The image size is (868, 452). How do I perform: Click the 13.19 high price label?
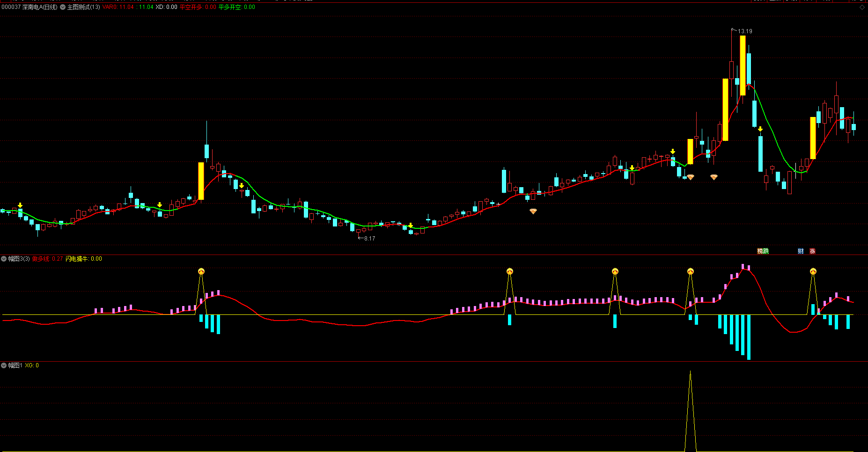pos(745,31)
